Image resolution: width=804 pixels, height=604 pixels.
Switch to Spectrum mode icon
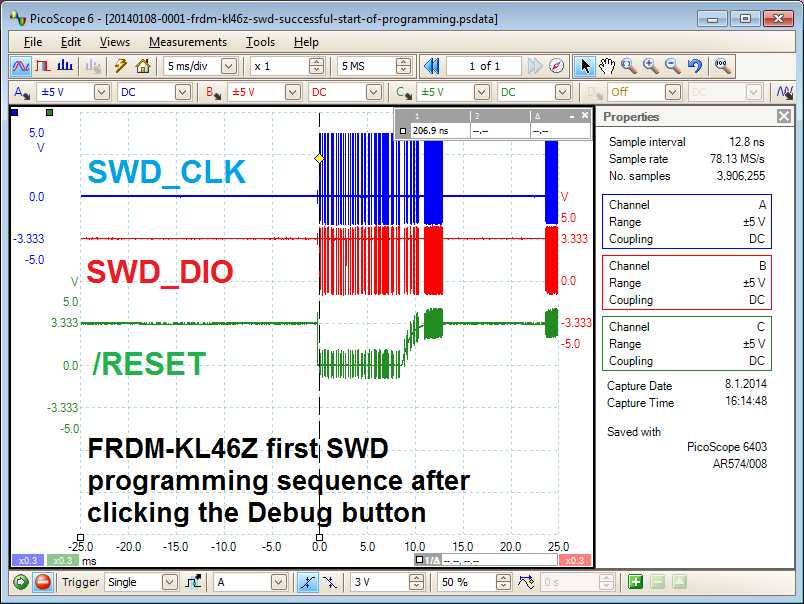pos(65,66)
